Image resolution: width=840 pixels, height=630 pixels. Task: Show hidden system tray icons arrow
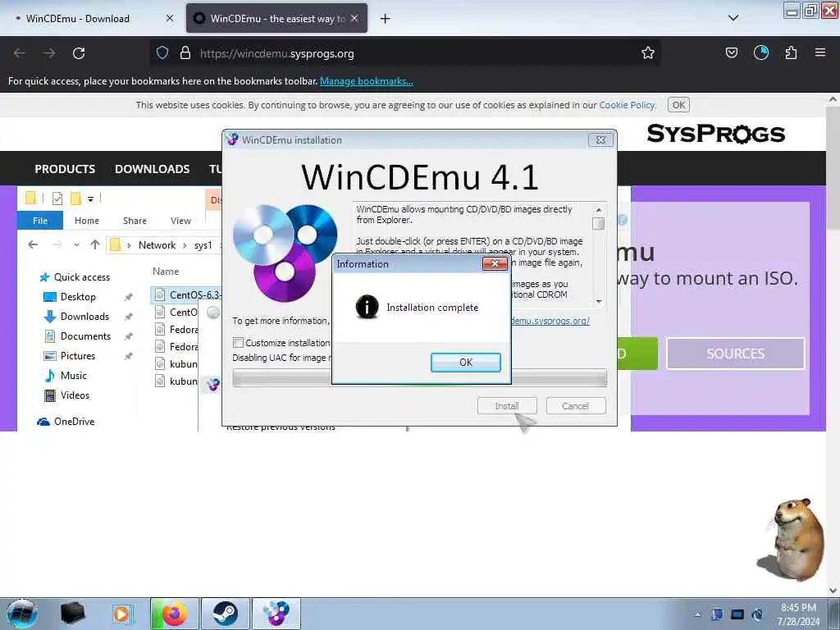point(697,614)
